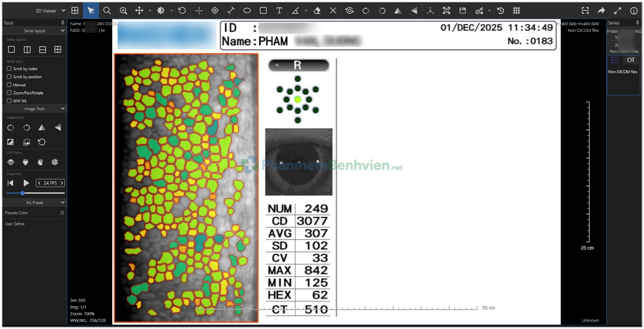Check the Manual sync option
This screenshot has height=329, width=644.
[x=9, y=85]
